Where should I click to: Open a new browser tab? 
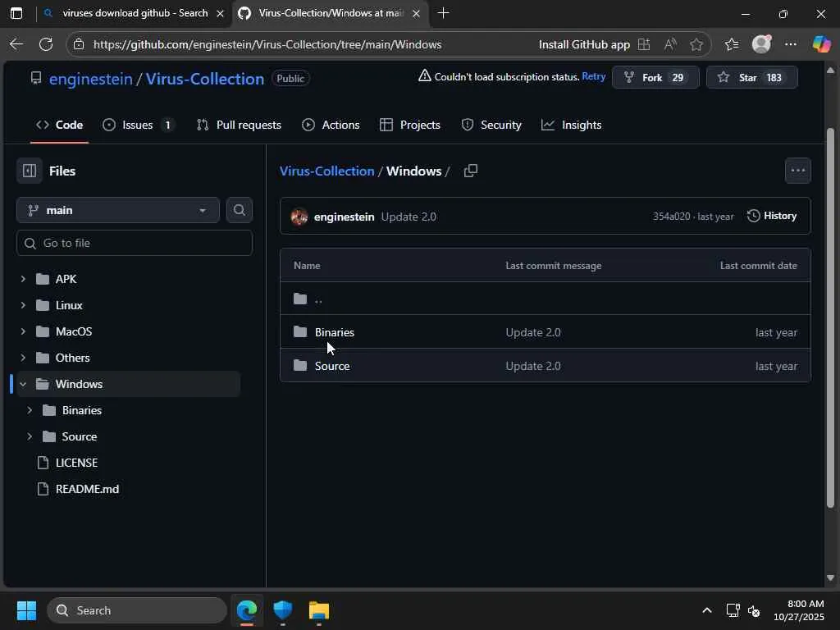pos(443,13)
